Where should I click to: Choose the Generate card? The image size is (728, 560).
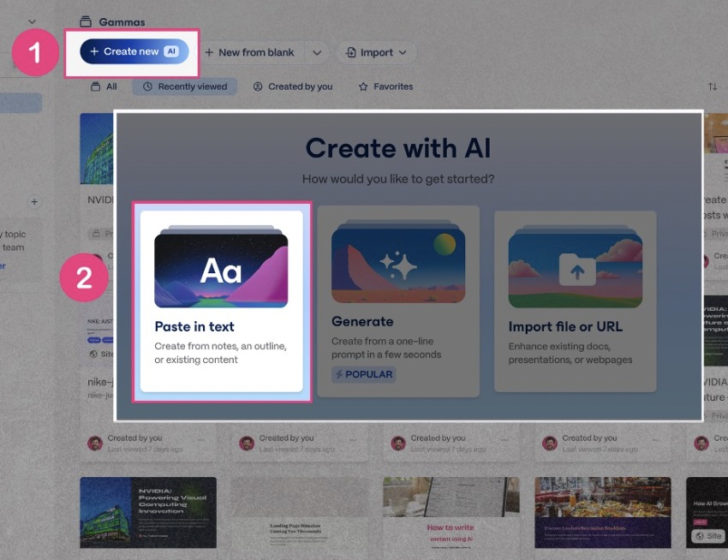[x=398, y=301]
